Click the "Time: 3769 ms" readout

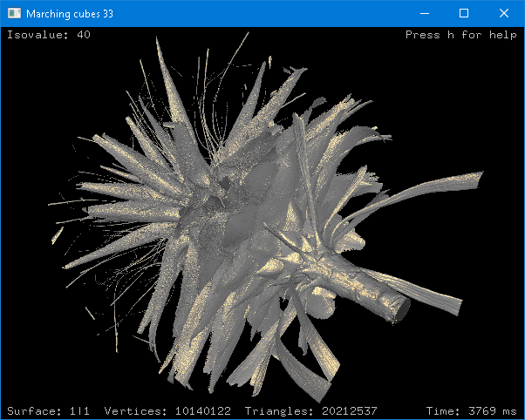pos(471,410)
